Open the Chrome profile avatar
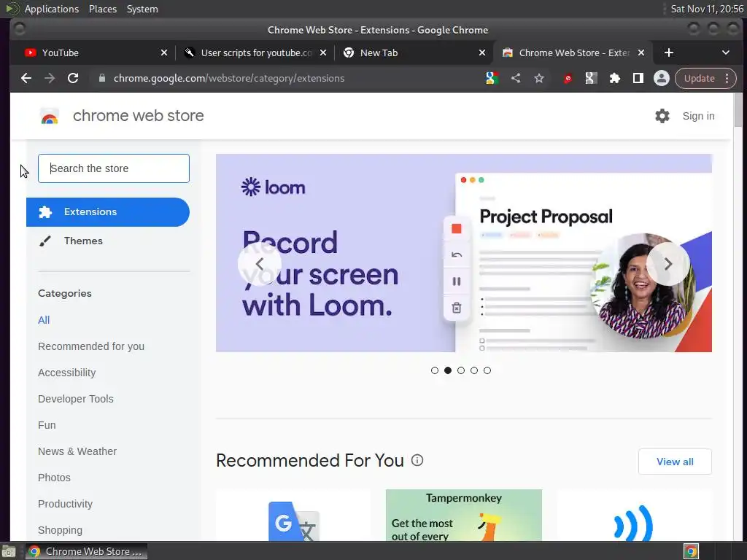Viewport: 747px width, 560px height. [661, 79]
